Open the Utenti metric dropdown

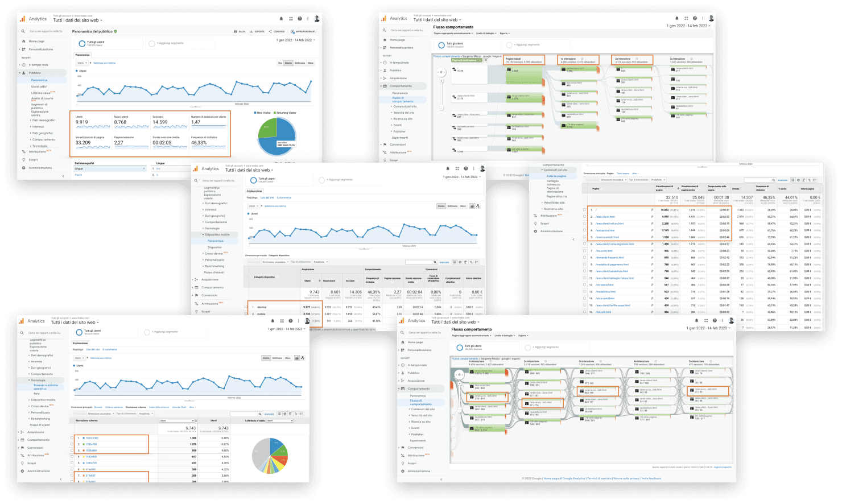[82, 63]
